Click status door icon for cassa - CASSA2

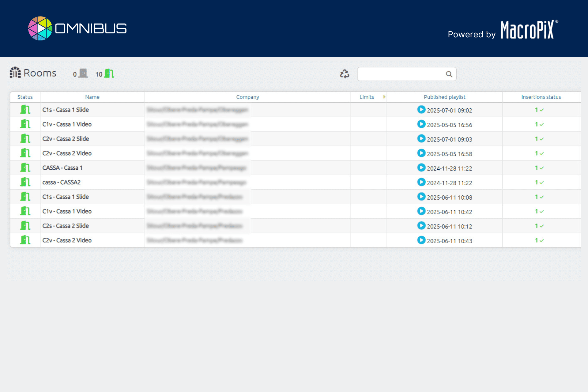pos(25,182)
